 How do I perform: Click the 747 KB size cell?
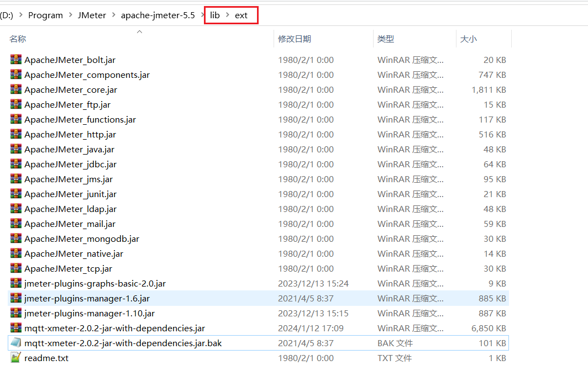click(x=492, y=75)
